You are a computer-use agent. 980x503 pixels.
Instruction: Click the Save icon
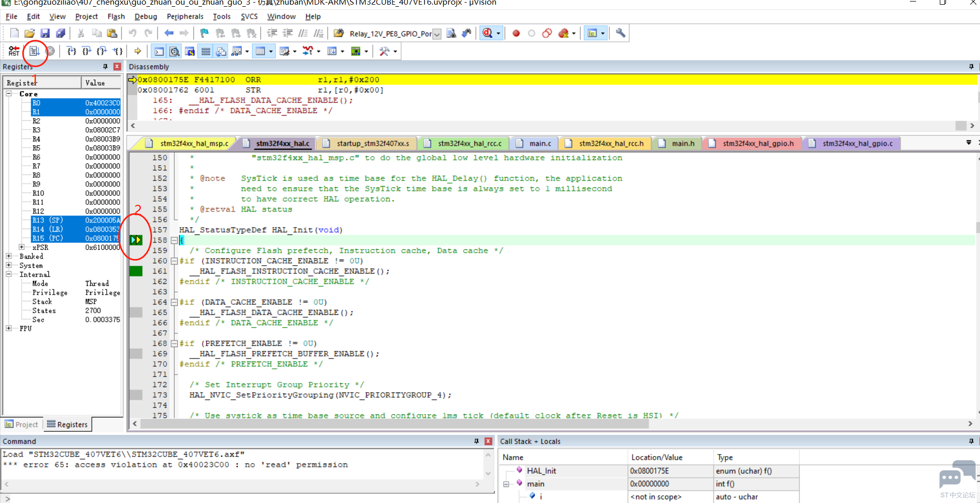click(45, 33)
